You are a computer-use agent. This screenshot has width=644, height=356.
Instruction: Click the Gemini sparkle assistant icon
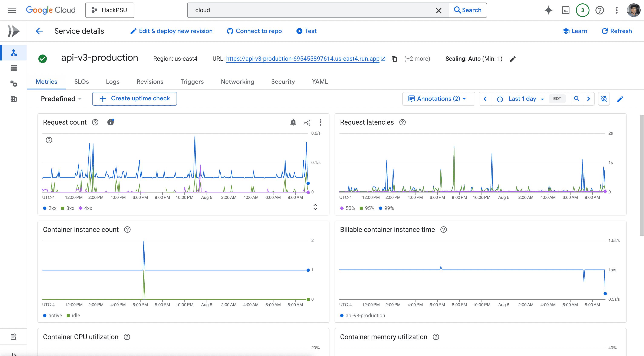(x=549, y=10)
